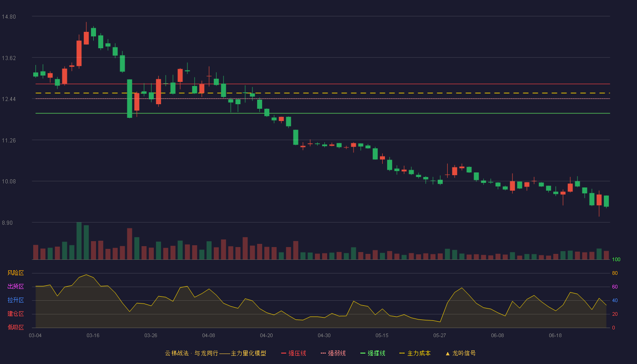The width and height of the screenshot is (637, 364).
Task: Click the blue 40 indicator axis label
Action: (615, 300)
